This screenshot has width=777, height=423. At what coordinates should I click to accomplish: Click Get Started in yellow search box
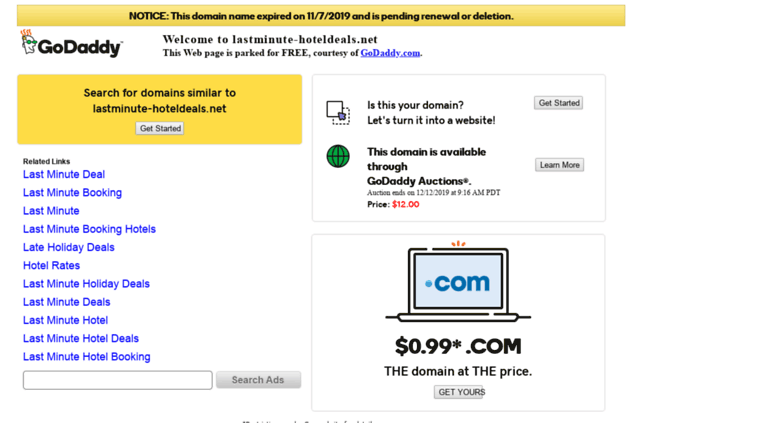point(160,128)
